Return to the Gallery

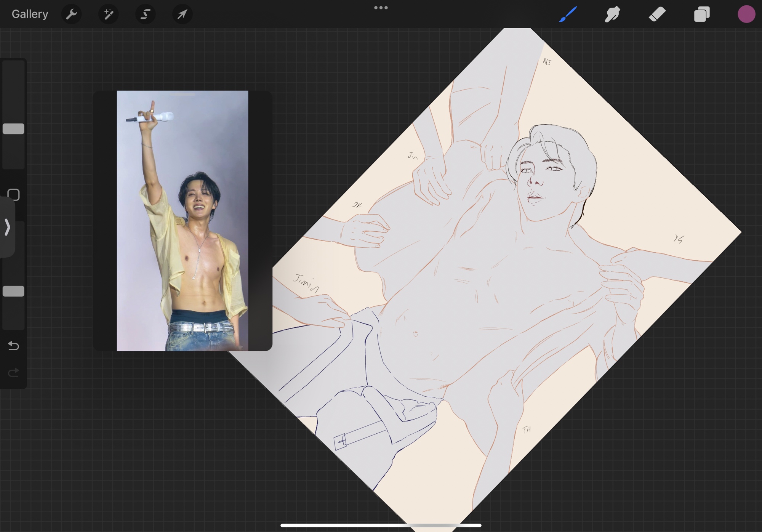[30, 14]
